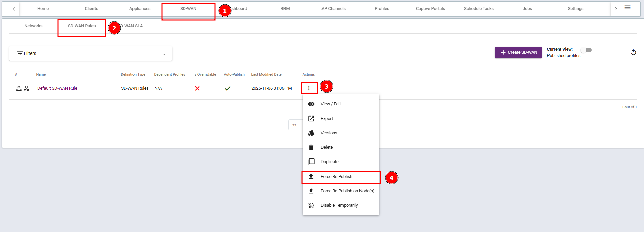Click the Create SD-WAN button
Viewport: 644px width, 232px height.
click(x=518, y=52)
